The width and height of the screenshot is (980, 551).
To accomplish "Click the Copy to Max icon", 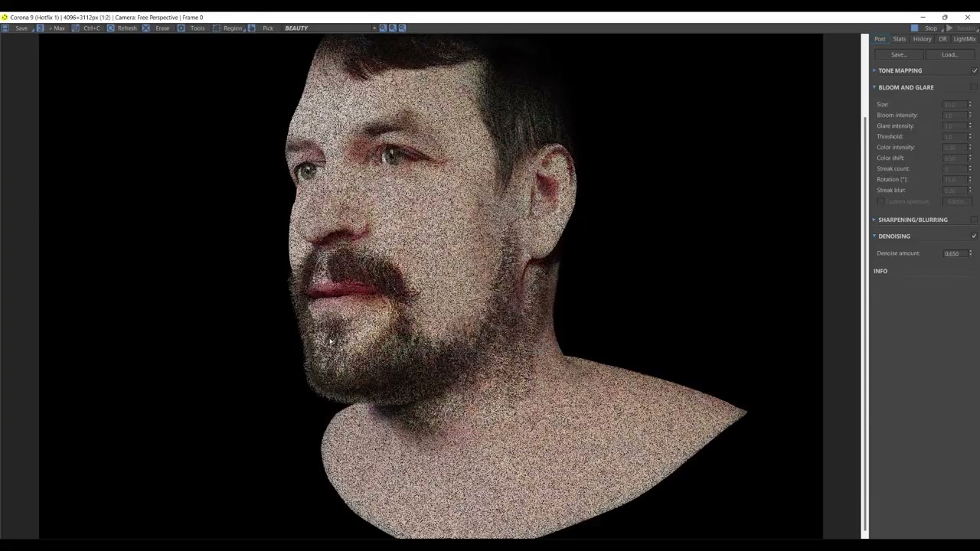I will pyautogui.click(x=41, y=28).
